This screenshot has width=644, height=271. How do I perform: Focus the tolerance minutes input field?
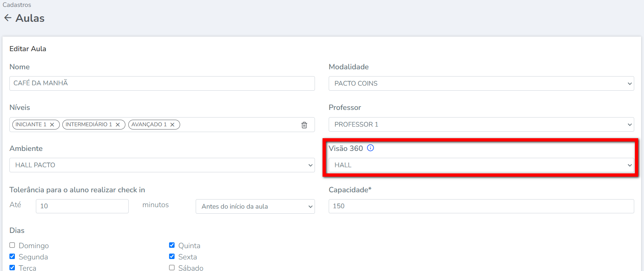pyautogui.click(x=82, y=206)
